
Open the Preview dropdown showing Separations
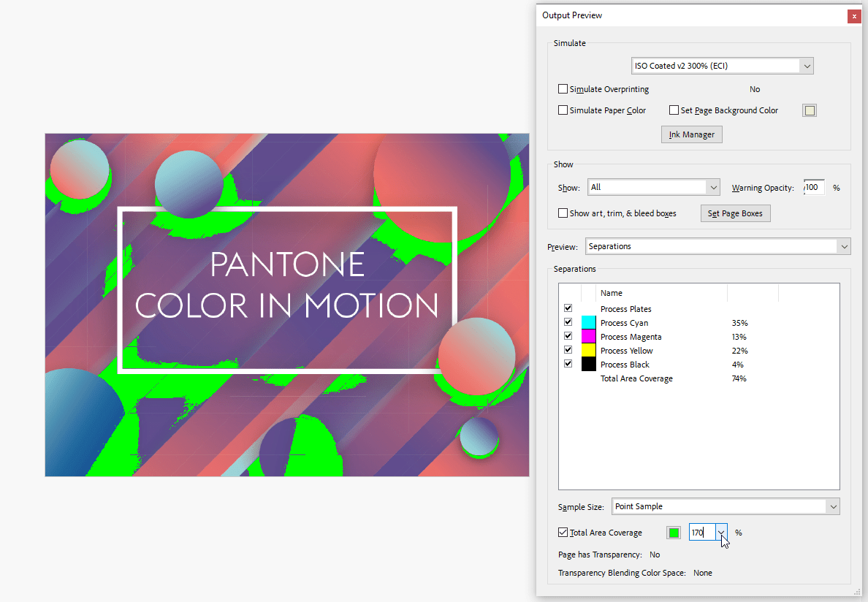pyautogui.click(x=719, y=247)
